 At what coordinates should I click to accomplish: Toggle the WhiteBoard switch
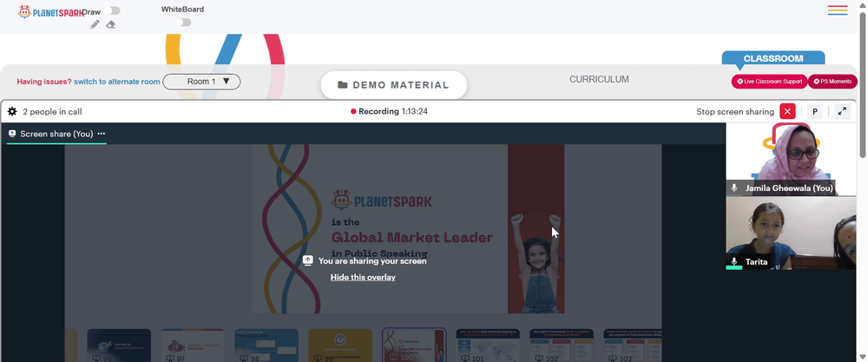point(183,23)
